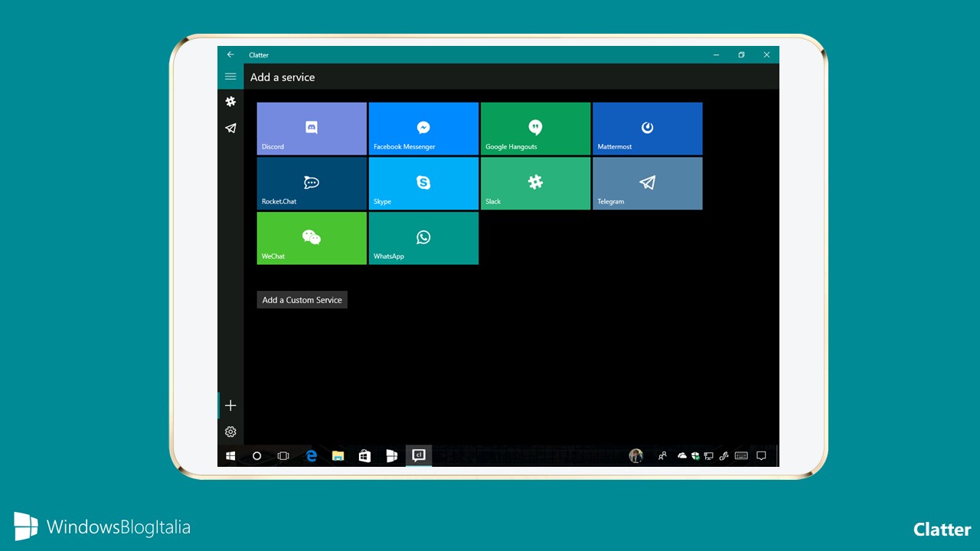Open touch keyboard from tray
The width and height of the screenshot is (980, 551).
pos(741,456)
